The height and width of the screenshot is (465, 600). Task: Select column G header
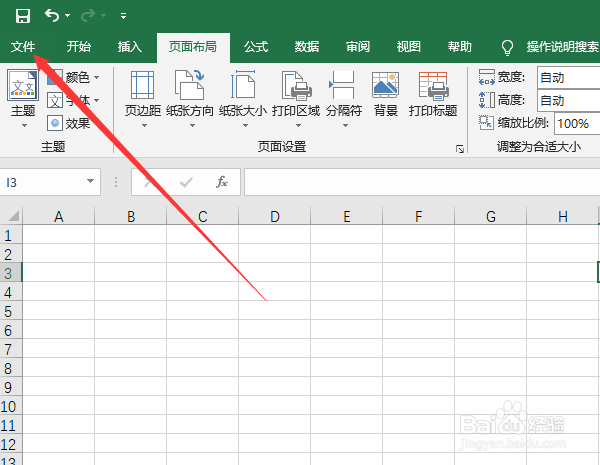pos(490,216)
